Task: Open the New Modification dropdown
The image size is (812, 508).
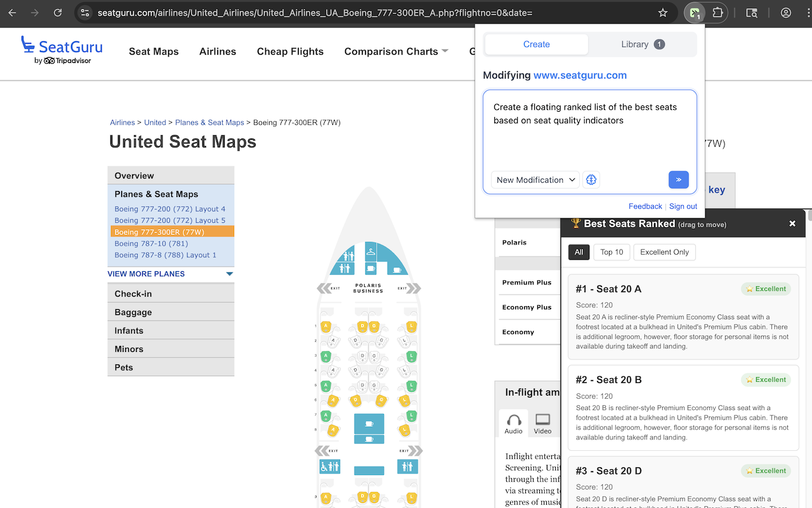Action: point(535,180)
